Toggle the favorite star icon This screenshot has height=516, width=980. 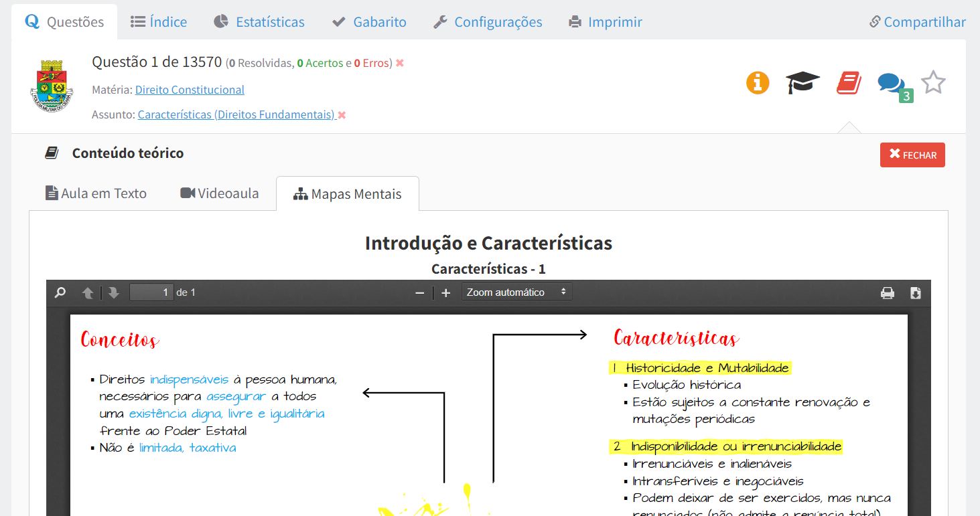coord(933,83)
